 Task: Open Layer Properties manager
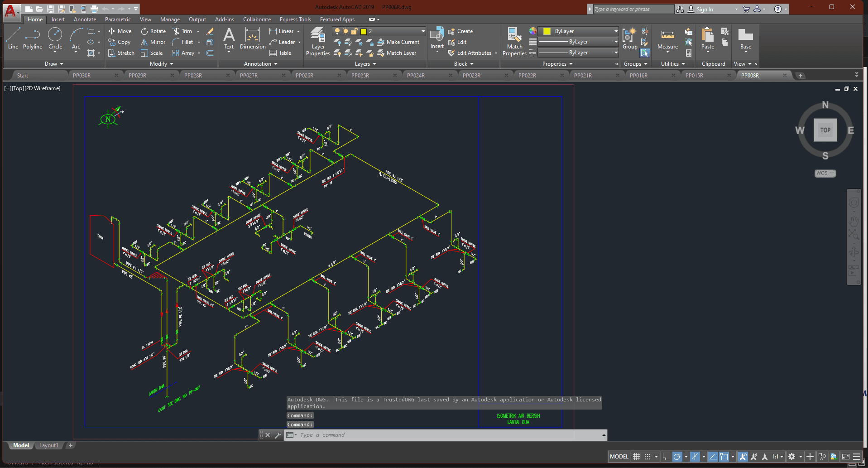pyautogui.click(x=318, y=42)
